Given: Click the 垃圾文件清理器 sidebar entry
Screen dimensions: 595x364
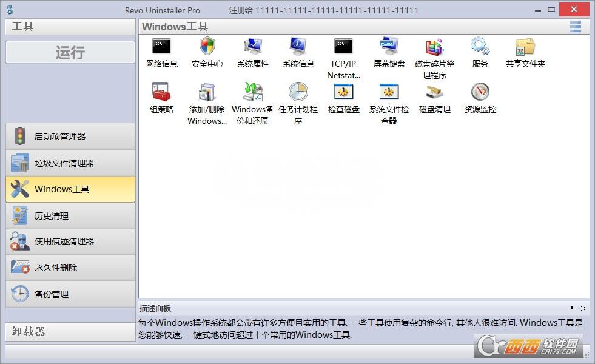Looking at the screenshot, I should (70, 163).
